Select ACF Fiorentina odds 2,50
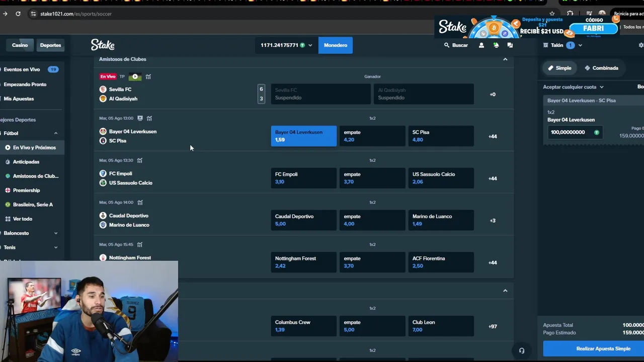Image resolution: width=644 pixels, height=362 pixels. coord(441,262)
